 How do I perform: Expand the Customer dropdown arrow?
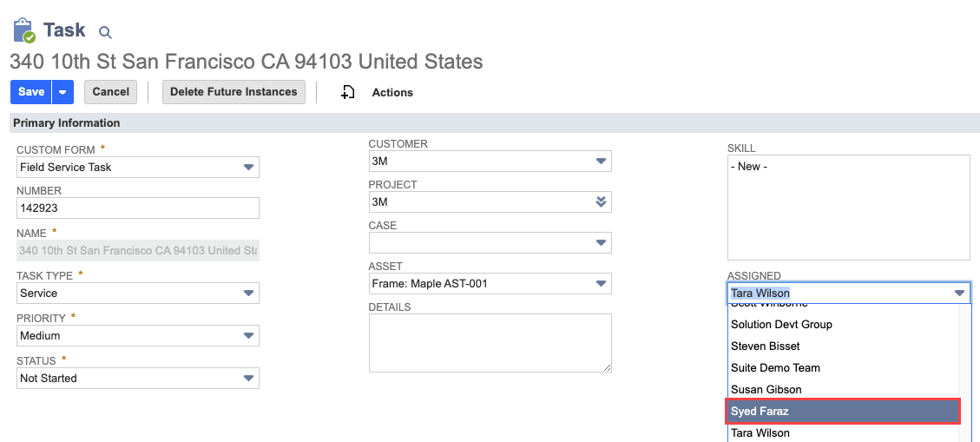(x=601, y=162)
